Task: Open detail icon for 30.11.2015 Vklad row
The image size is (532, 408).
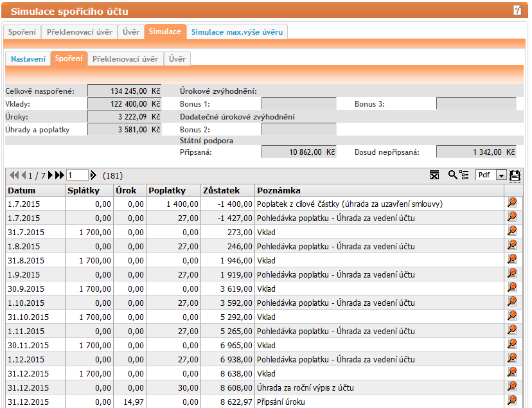Action: 512,344
